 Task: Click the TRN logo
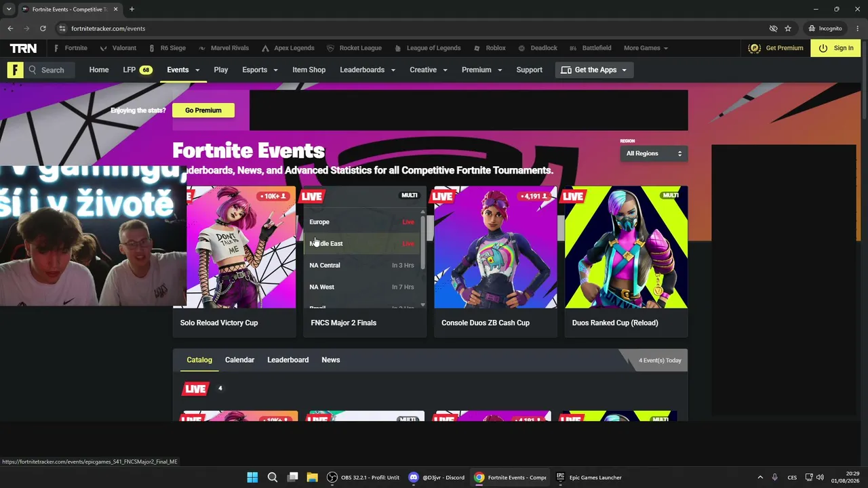pyautogui.click(x=23, y=48)
